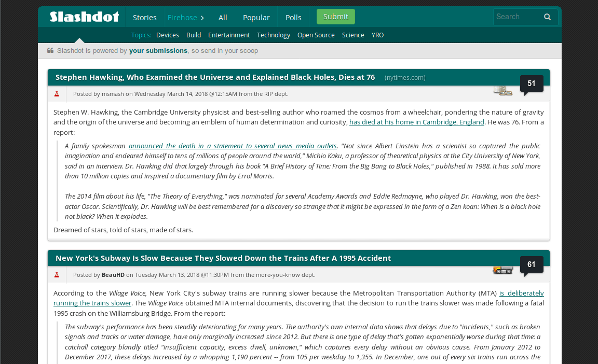Open 'is deliberately running the trains slower' link
Screen dimensions: 598x364
pyautogui.click(x=298, y=298)
